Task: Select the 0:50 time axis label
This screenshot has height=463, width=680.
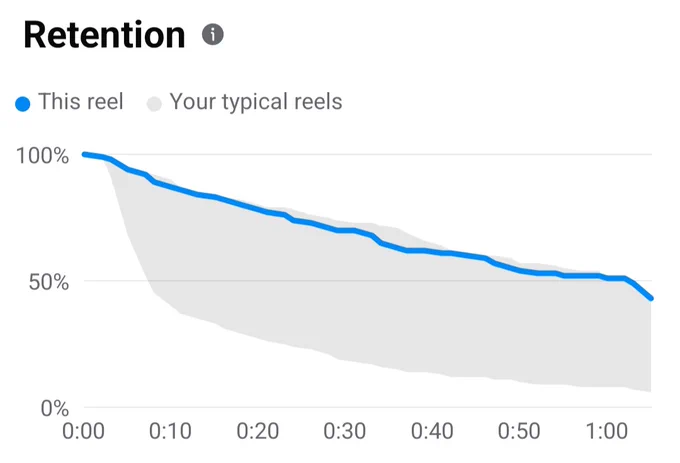Action: click(x=519, y=431)
